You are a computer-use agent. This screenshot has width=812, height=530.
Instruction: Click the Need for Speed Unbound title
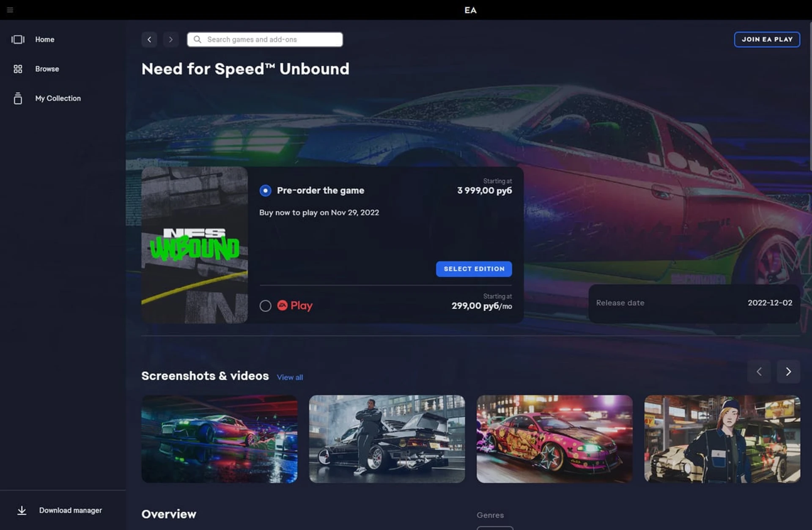tap(245, 69)
